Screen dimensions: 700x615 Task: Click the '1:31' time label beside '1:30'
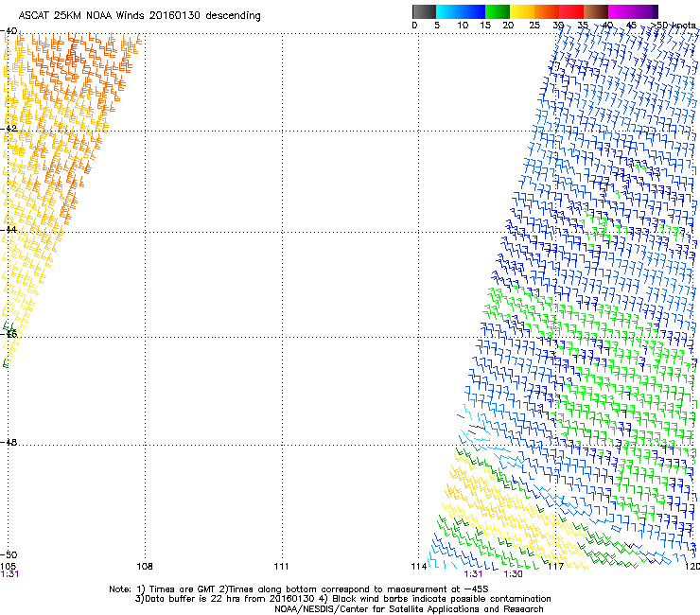pyautogui.click(x=473, y=574)
